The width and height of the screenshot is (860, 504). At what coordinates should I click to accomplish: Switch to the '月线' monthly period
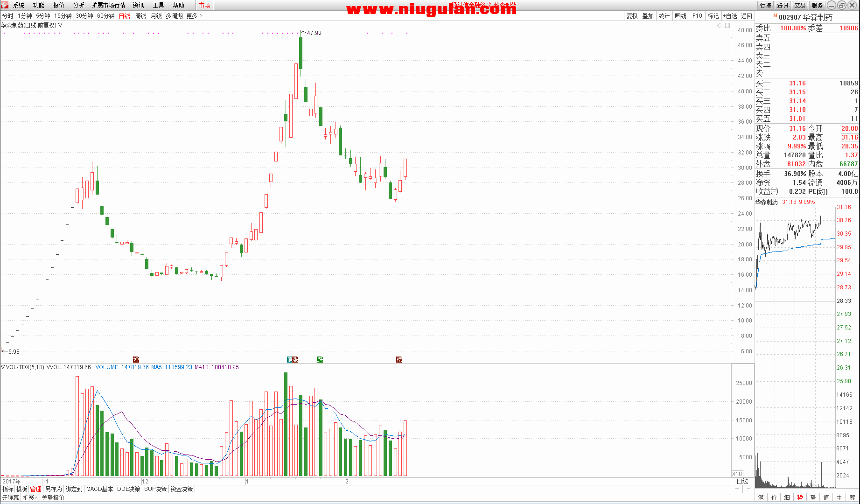(x=156, y=16)
